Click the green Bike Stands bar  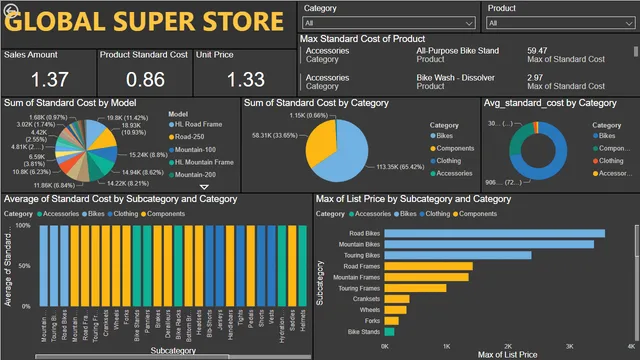click(x=389, y=332)
